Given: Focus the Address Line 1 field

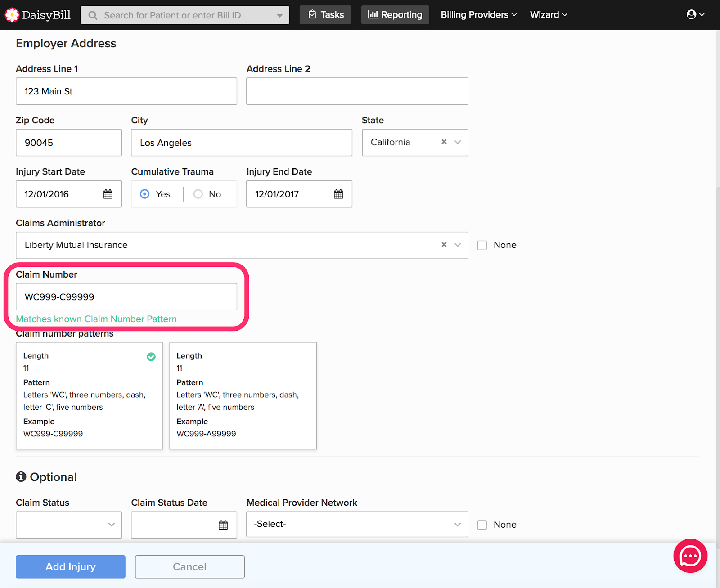Looking at the screenshot, I should tap(126, 91).
